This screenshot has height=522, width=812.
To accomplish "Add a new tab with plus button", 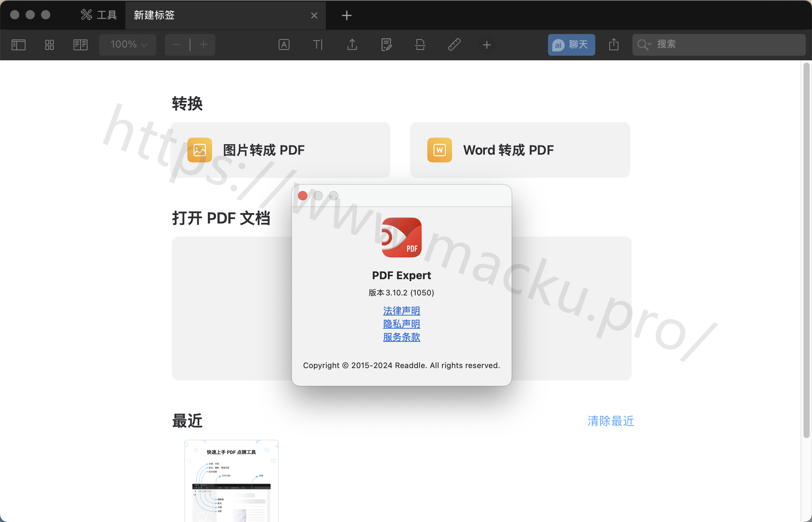I will [x=347, y=15].
